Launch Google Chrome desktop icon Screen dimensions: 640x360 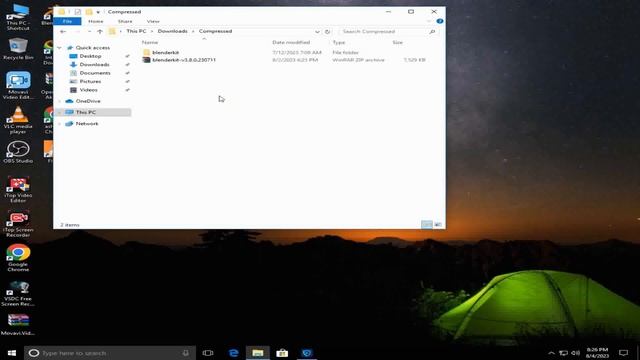pyautogui.click(x=18, y=258)
